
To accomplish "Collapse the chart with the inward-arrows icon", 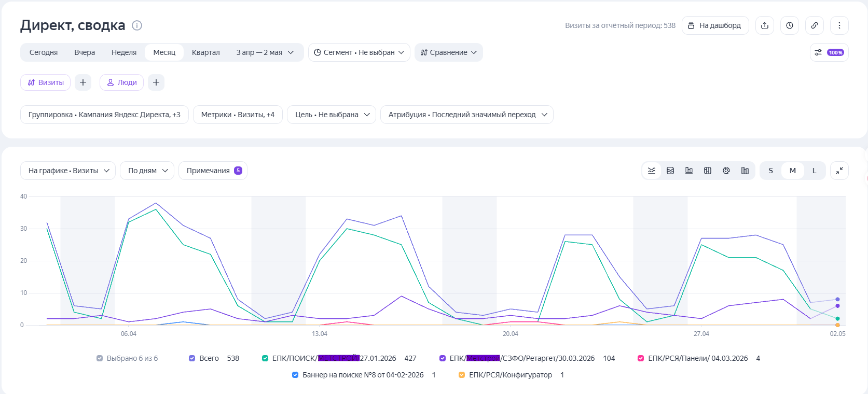I will (x=839, y=171).
